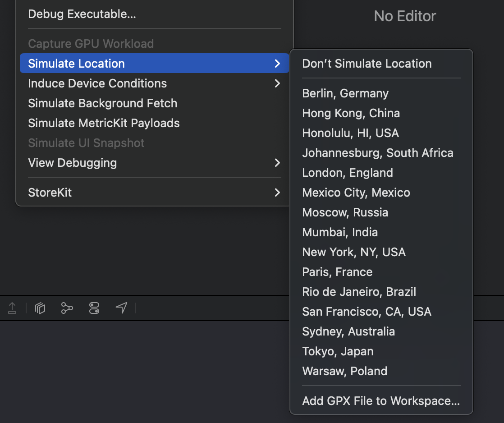This screenshot has height=423, width=504.
Task: Pick Hong Kong, China as location
Action: click(x=381, y=113)
